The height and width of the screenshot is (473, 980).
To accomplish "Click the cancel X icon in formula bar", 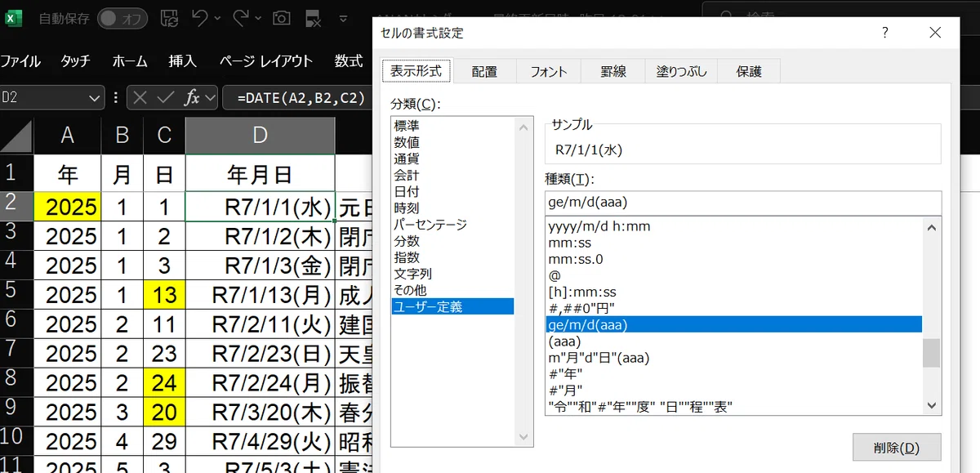I will coord(140,98).
